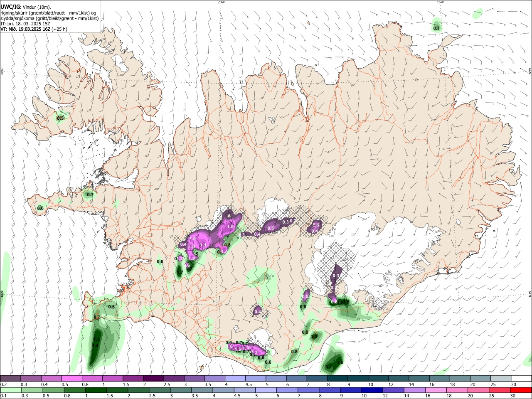
Task: Click the light pink rain swatch between 16 and 18
Action: tap(436, 390)
